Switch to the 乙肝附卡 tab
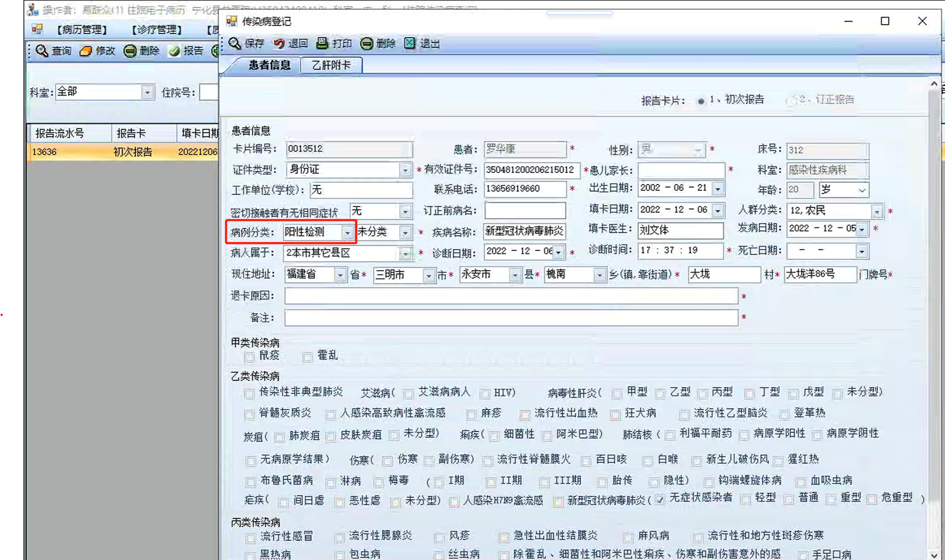Viewport: 945px width, 560px height. coord(331,65)
